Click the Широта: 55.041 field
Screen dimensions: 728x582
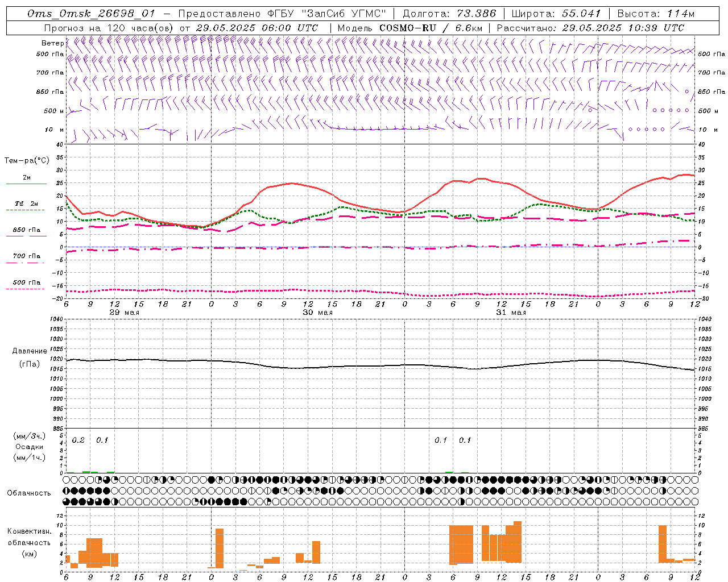556,14
